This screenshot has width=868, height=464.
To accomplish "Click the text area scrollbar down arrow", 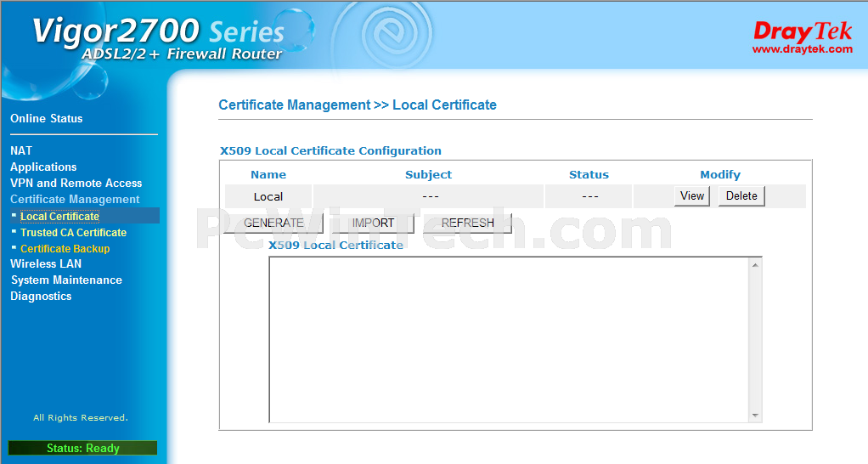I will click(755, 416).
